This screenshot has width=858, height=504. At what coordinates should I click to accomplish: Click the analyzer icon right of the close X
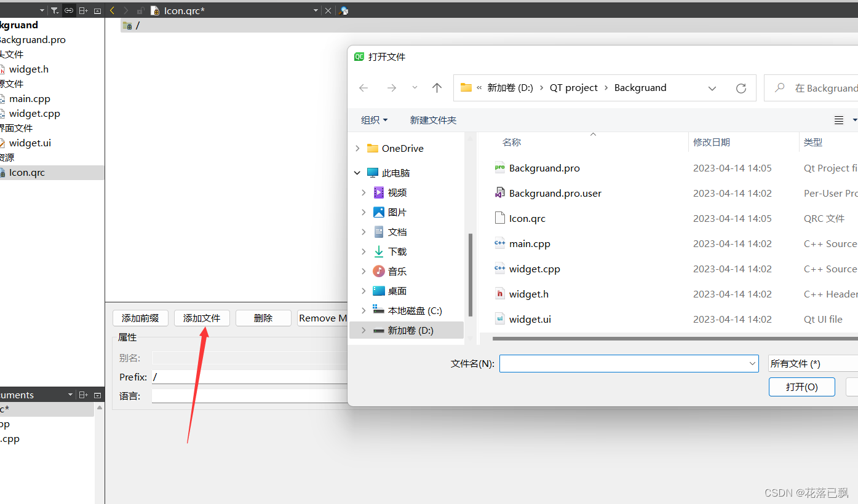tap(344, 10)
